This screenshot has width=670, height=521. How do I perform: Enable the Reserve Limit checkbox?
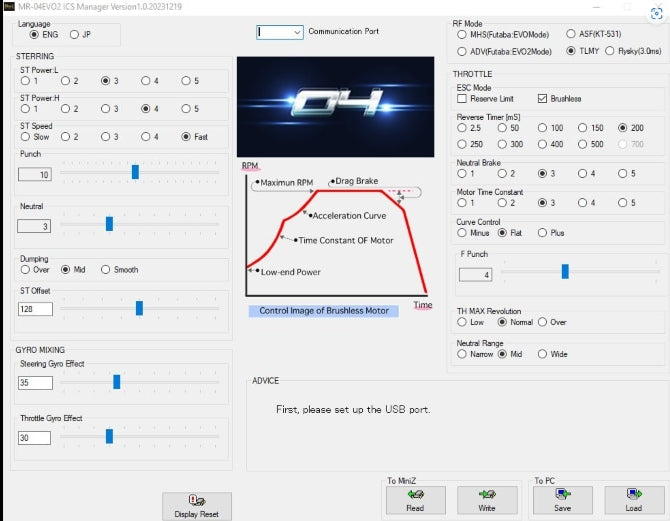click(x=462, y=99)
